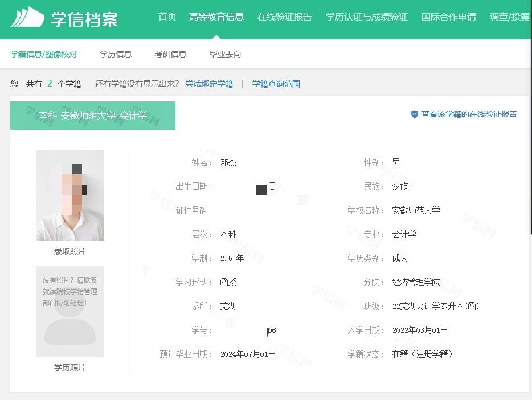This screenshot has width=532, height=400.
Task: Open the 调查/投票 menu item
Action: [x=510, y=17]
